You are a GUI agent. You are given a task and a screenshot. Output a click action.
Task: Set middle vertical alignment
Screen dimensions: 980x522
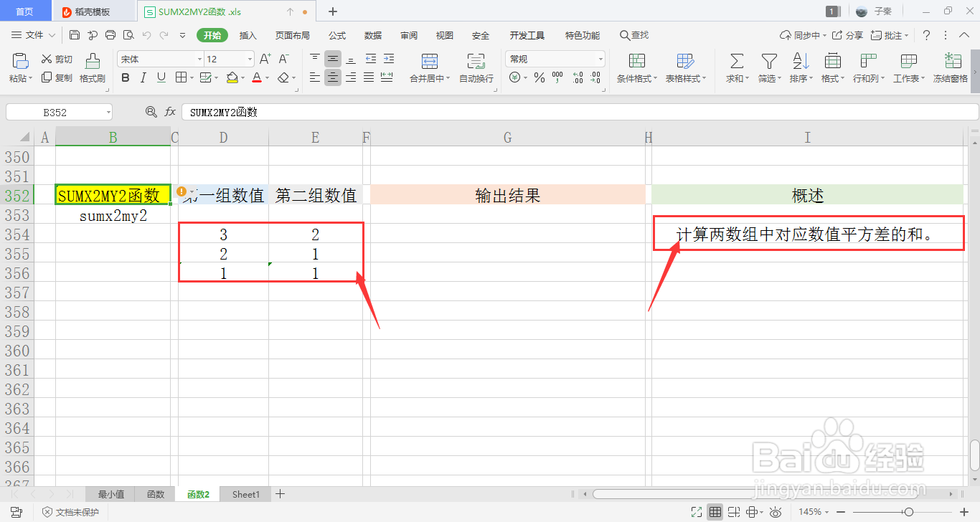333,60
